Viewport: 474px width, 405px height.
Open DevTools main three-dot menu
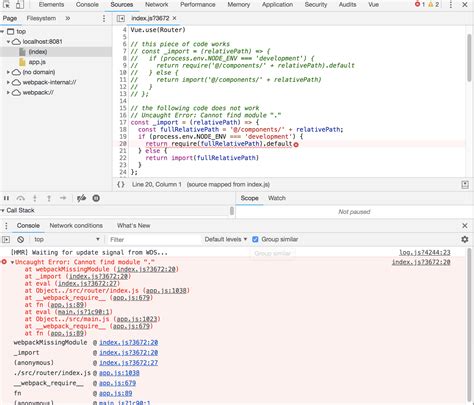tap(451, 5)
